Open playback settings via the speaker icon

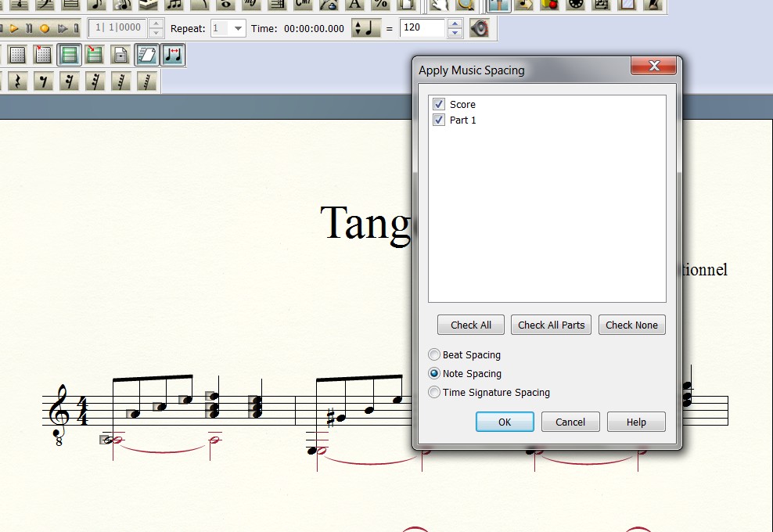pyautogui.click(x=479, y=29)
